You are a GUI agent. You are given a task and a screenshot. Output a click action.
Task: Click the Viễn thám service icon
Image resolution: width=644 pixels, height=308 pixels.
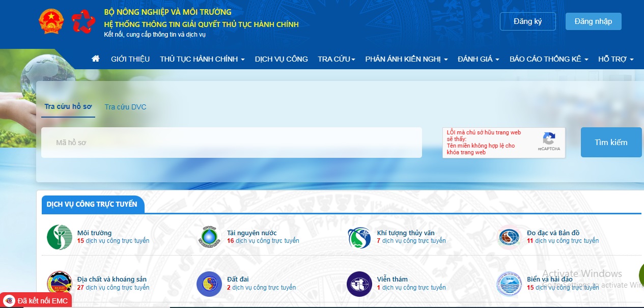pos(359,284)
